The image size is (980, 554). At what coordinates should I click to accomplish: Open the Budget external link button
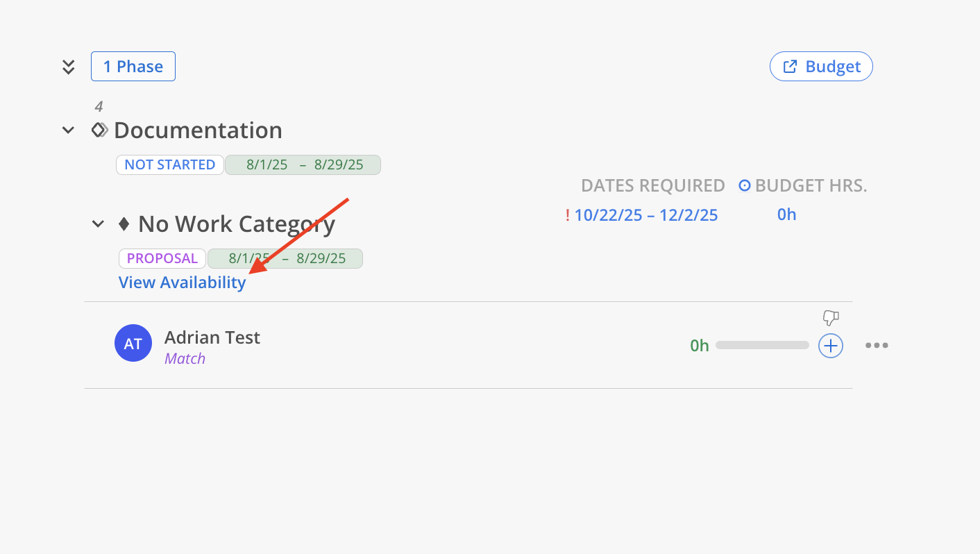[821, 67]
